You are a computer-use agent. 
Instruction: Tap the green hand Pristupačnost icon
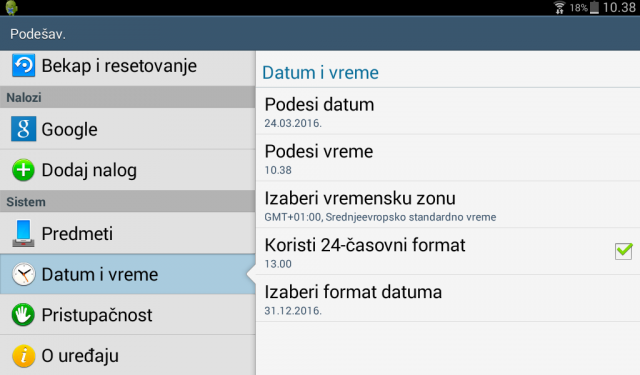23,315
